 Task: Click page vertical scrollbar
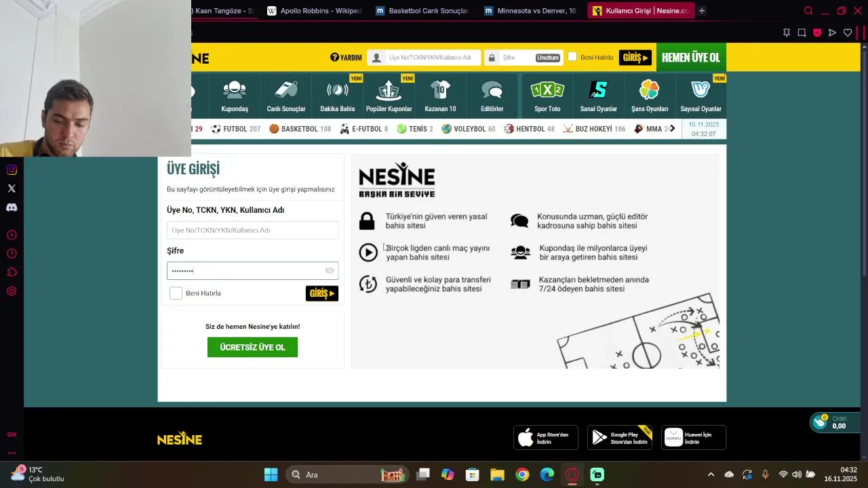coord(864,163)
